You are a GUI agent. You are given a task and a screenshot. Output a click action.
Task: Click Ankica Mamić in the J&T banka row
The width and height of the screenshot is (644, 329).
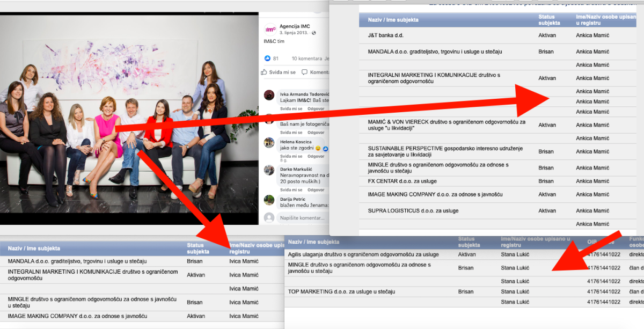[x=592, y=35]
